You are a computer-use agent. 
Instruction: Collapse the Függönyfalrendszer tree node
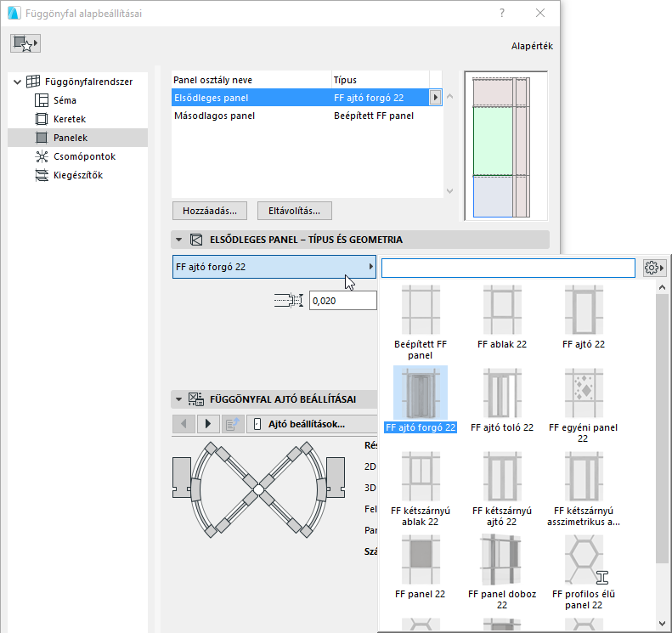(17, 82)
